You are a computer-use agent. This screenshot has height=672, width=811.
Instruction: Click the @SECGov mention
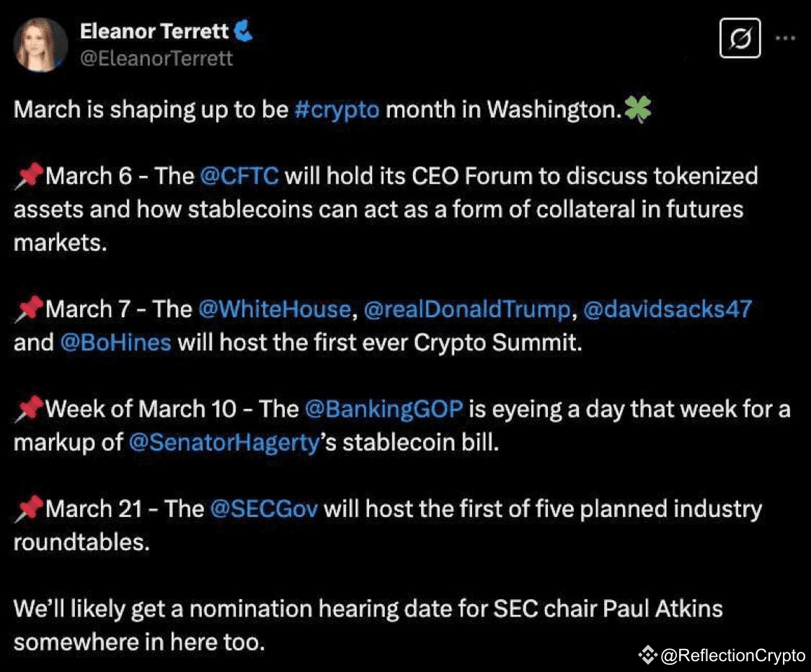pos(263,509)
